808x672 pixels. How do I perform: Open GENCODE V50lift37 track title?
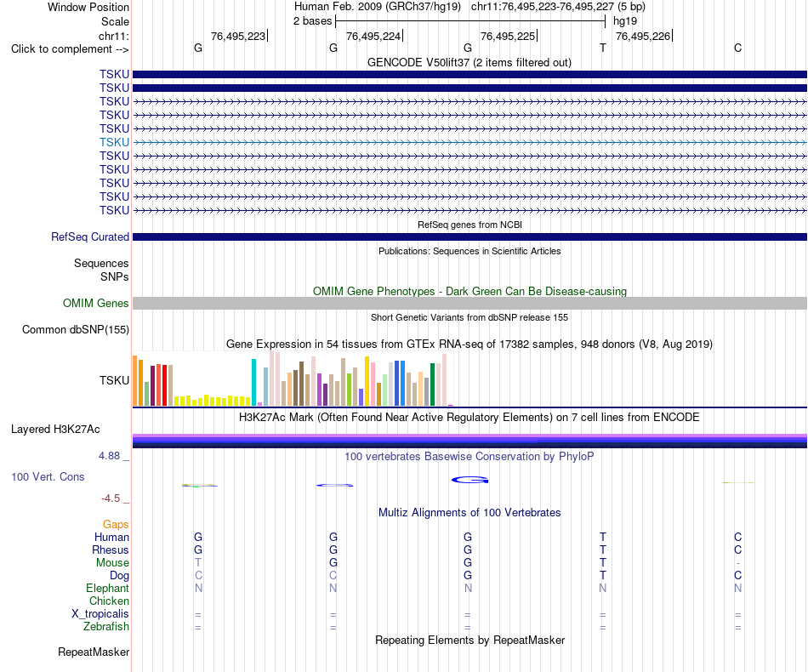(x=469, y=62)
